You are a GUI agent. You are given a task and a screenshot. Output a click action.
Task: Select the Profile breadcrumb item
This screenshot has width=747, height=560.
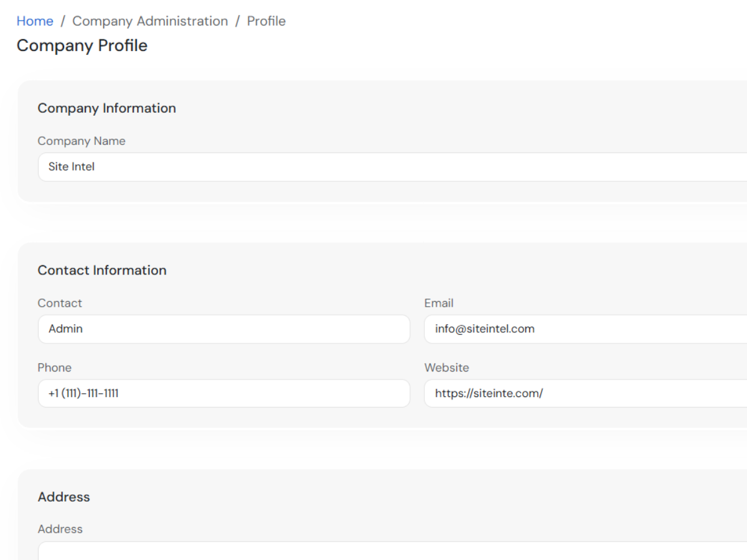point(266,21)
